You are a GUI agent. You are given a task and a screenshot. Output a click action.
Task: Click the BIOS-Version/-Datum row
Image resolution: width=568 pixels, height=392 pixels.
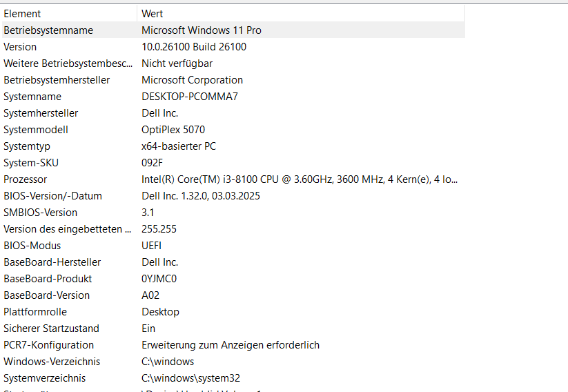52,196
